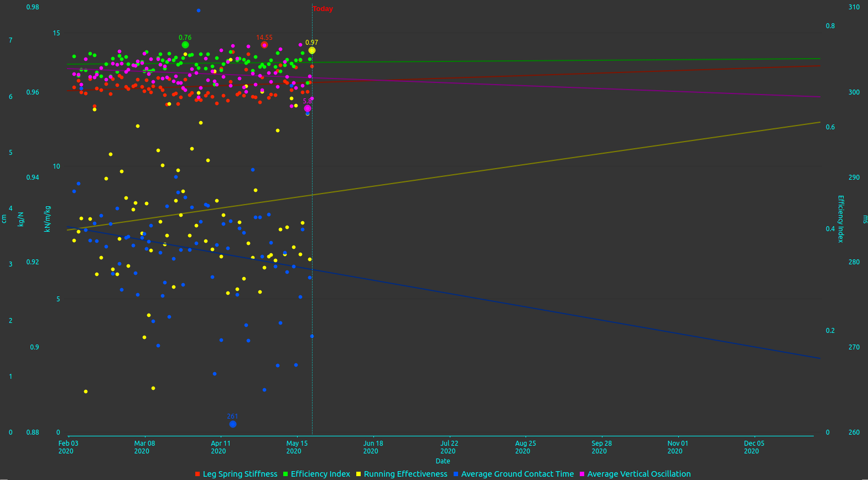Click the May 15 2020 date tick label

point(297,447)
